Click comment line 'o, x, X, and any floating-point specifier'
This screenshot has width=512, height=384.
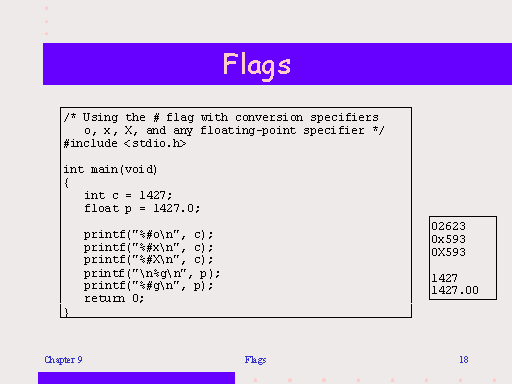point(234,130)
